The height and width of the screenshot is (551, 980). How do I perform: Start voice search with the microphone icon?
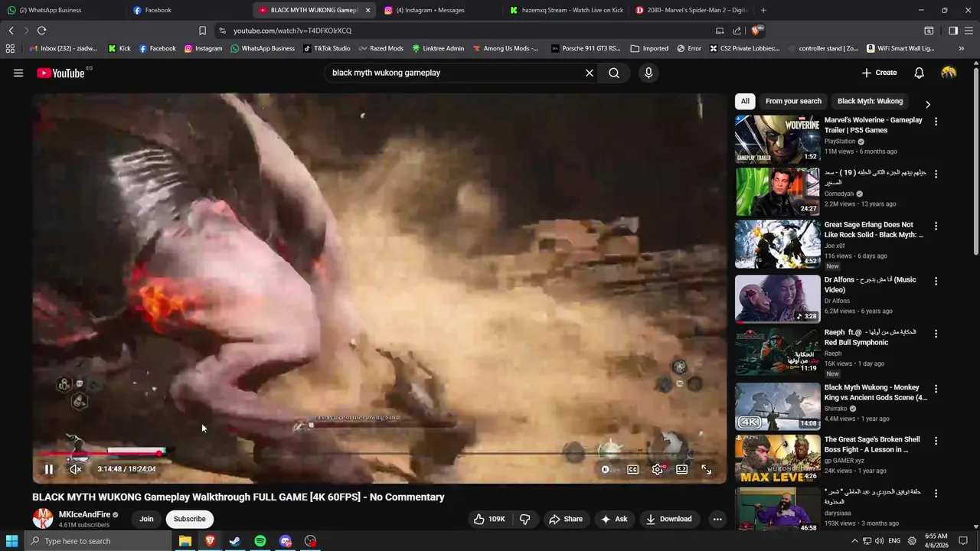pos(648,73)
